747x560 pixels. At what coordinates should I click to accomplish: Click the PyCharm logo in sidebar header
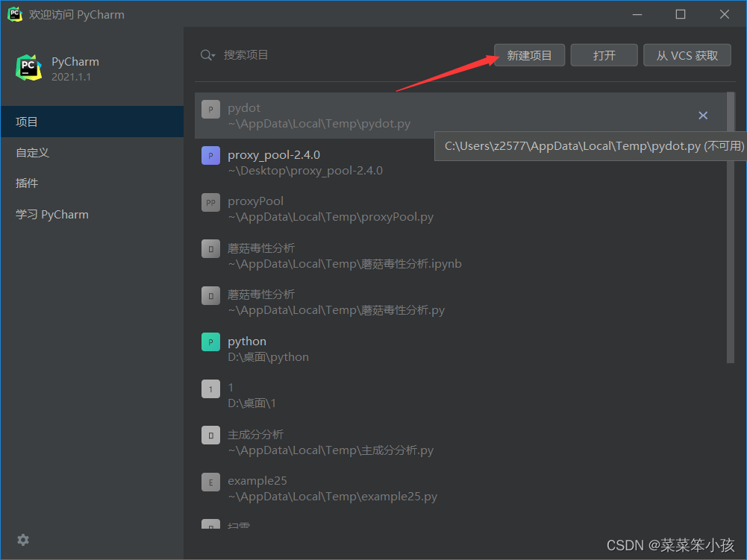click(x=28, y=68)
